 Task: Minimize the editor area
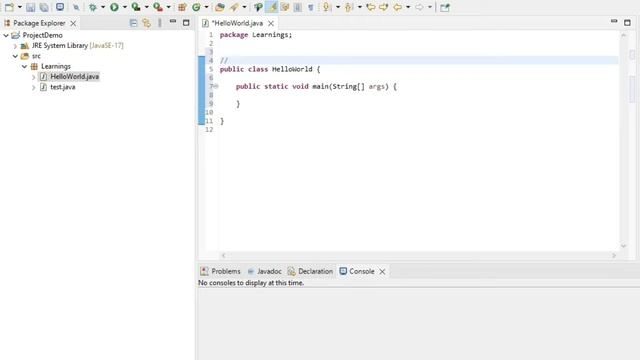click(x=614, y=21)
